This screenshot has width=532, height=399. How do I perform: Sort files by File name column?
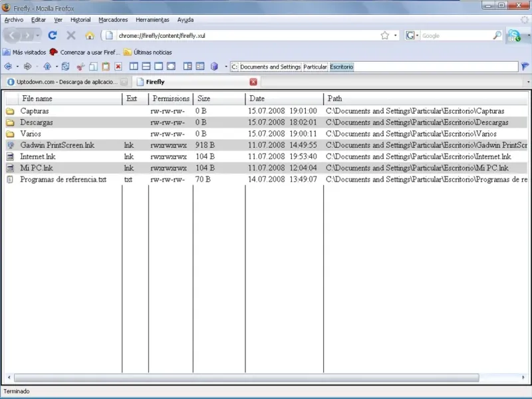[x=70, y=98]
